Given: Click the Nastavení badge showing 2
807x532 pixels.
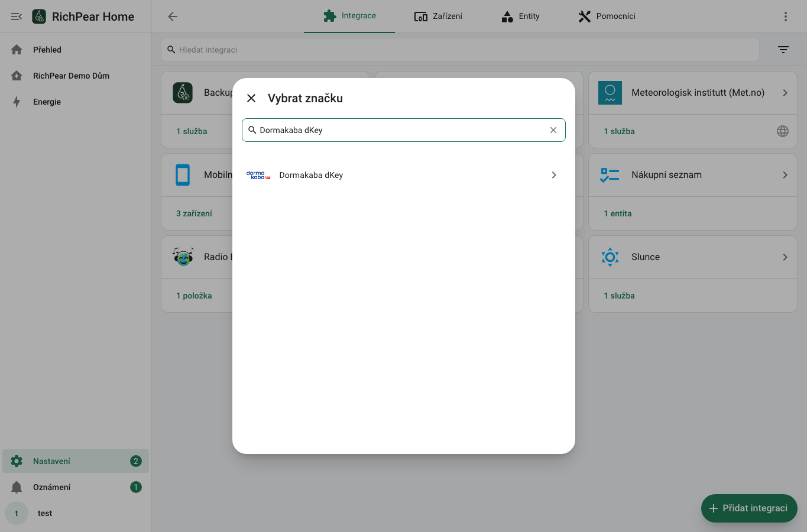Looking at the screenshot, I should [136, 461].
